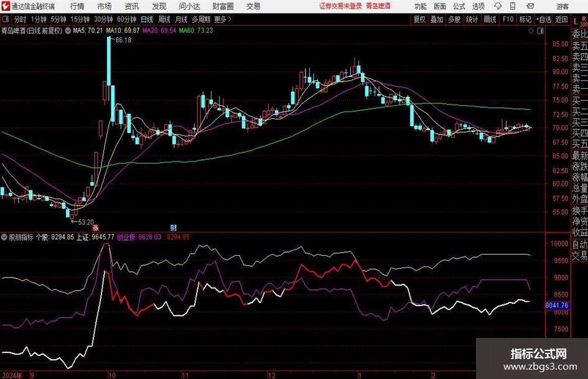The height and width of the screenshot is (379, 588).
Task: Click 86.18 high price annotation
Action: (123, 40)
